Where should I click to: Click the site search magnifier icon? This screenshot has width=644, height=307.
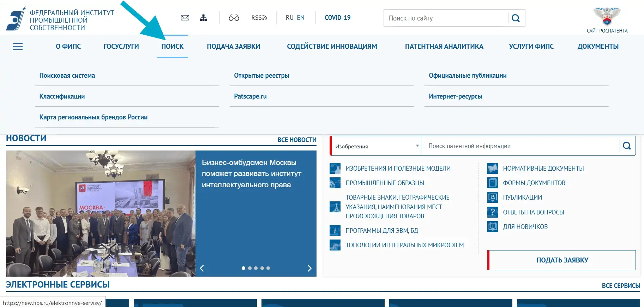tap(516, 18)
